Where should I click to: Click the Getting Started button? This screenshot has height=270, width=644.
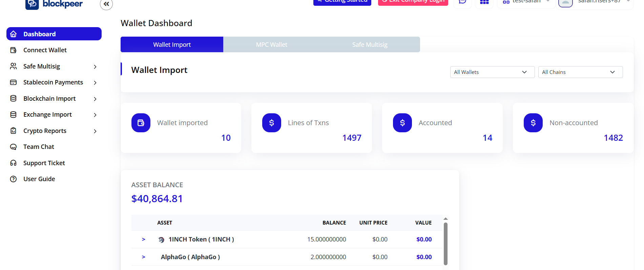[x=342, y=2]
